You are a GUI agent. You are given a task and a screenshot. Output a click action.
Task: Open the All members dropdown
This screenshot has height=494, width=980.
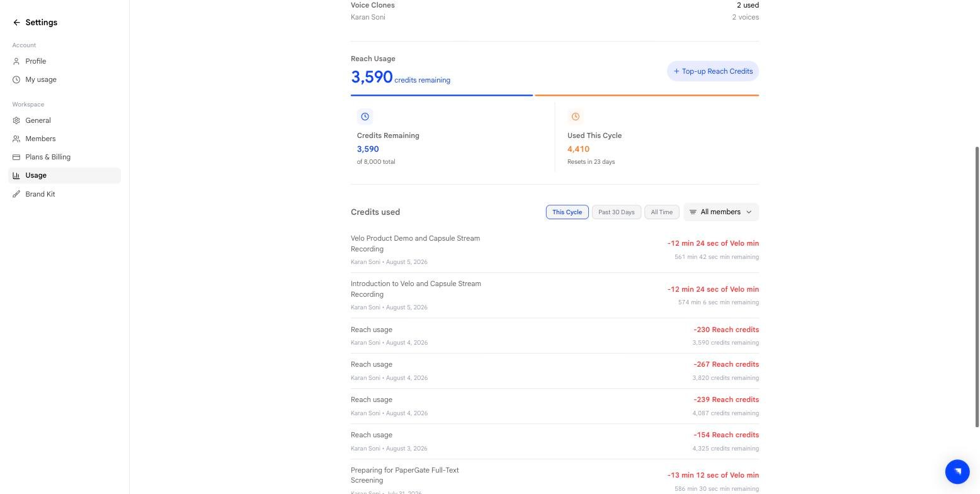[x=721, y=212]
